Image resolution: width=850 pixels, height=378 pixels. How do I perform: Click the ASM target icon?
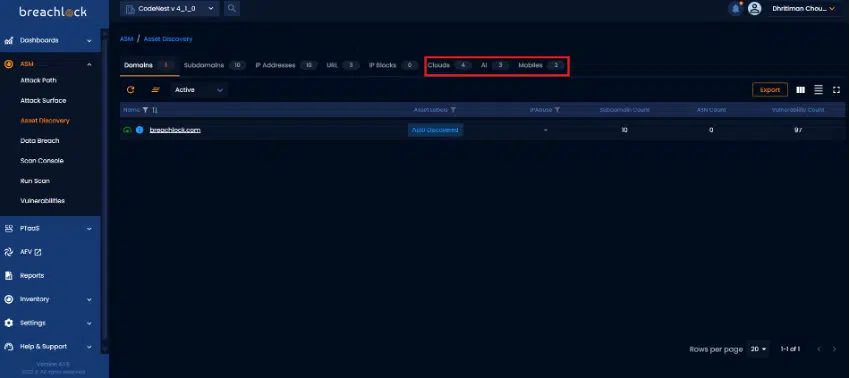9,64
